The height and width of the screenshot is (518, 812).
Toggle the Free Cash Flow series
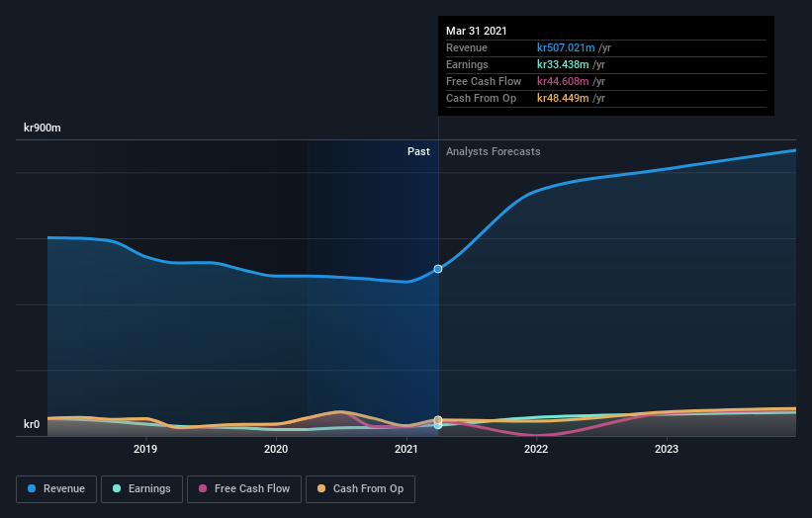coord(244,489)
